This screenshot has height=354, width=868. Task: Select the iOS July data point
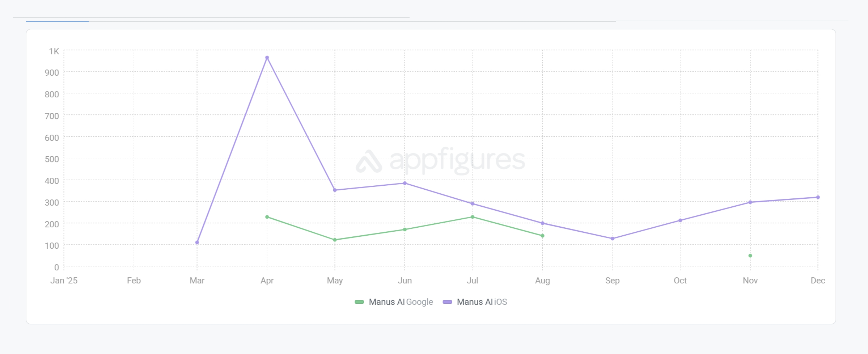(473, 204)
